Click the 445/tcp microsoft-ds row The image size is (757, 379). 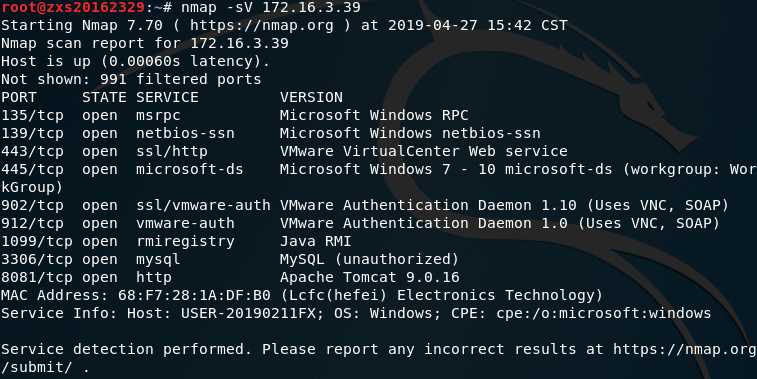[378, 169]
